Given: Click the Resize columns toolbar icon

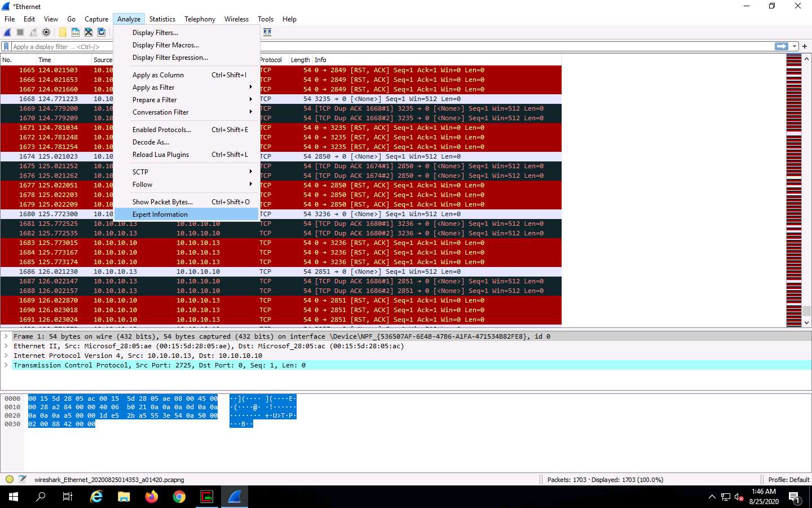Looking at the screenshot, I should (x=267, y=32).
